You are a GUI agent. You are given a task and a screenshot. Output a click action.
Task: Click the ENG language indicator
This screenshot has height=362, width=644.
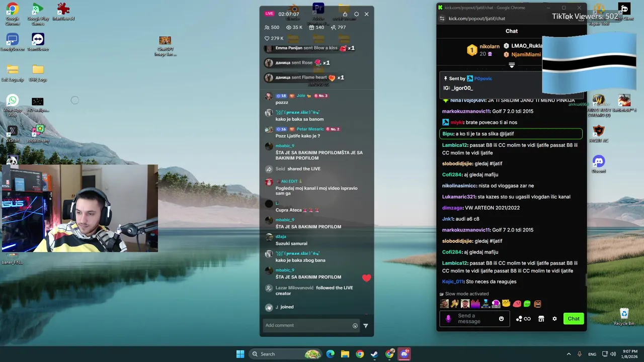pos(592,354)
